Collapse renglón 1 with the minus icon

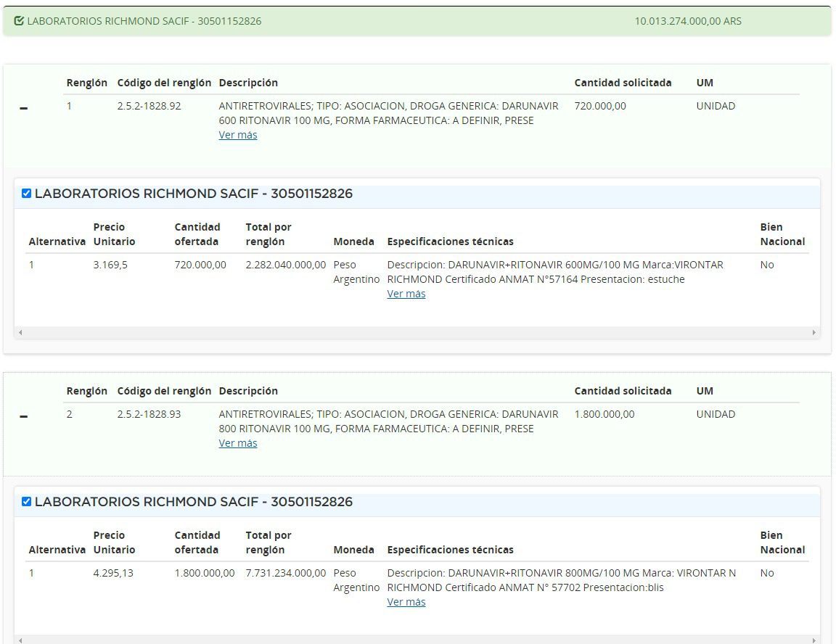(24, 109)
